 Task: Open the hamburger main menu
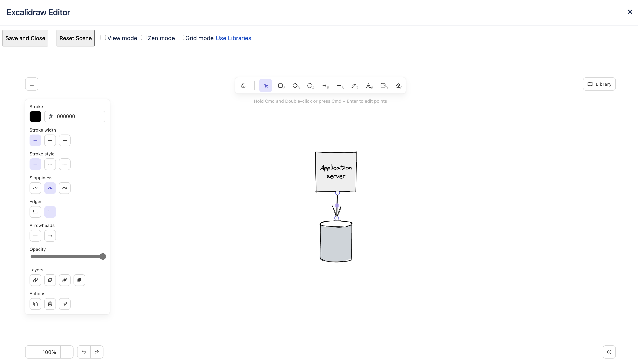point(32,84)
